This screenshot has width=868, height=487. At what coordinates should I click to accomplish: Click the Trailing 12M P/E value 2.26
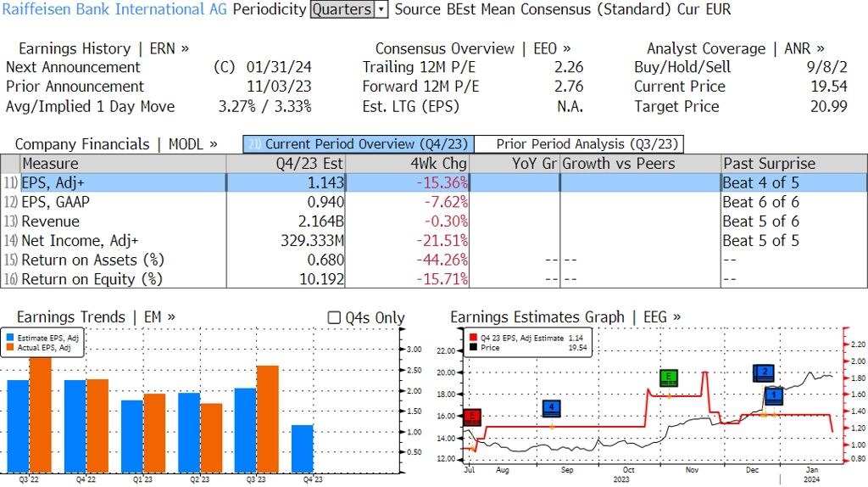pos(569,67)
